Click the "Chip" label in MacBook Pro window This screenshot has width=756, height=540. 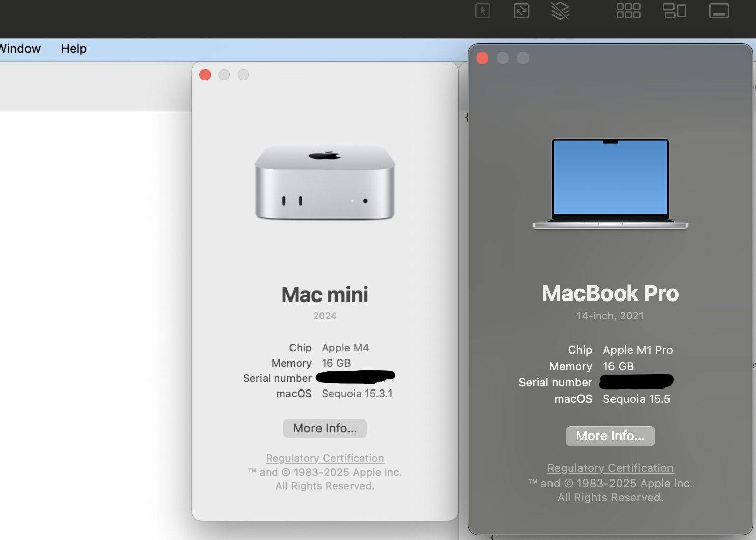580,350
